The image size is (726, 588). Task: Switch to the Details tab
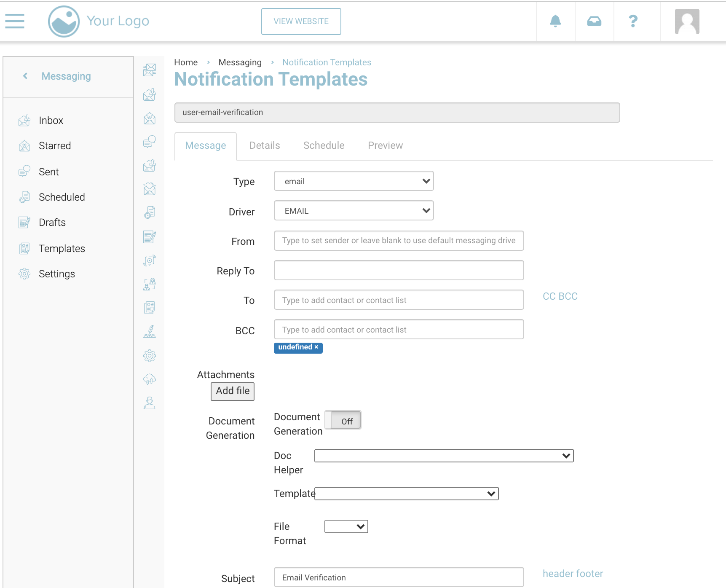[265, 145]
